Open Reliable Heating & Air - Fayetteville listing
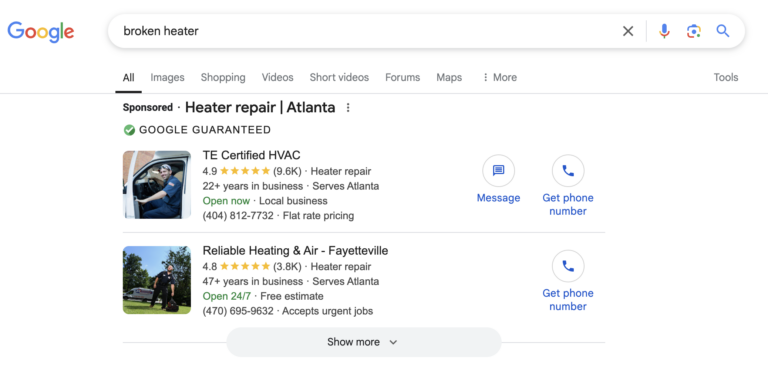The width and height of the screenshot is (768, 371). 295,251
